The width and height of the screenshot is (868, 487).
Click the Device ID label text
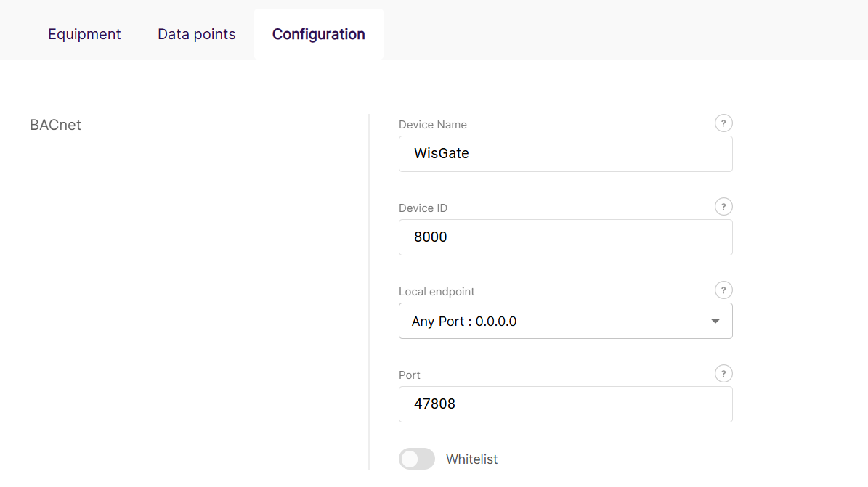coord(423,208)
